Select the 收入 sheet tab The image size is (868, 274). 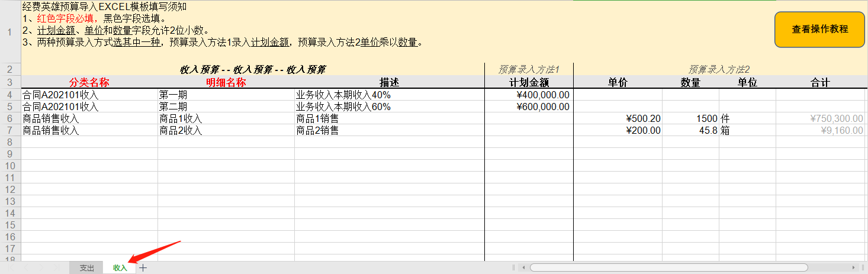(x=120, y=268)
